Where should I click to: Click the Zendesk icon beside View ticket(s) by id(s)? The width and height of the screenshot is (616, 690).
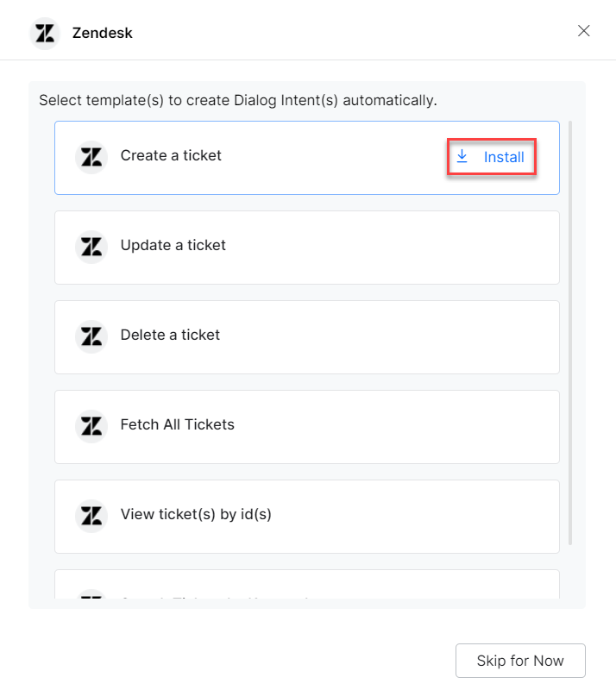(x=91, y=516)
